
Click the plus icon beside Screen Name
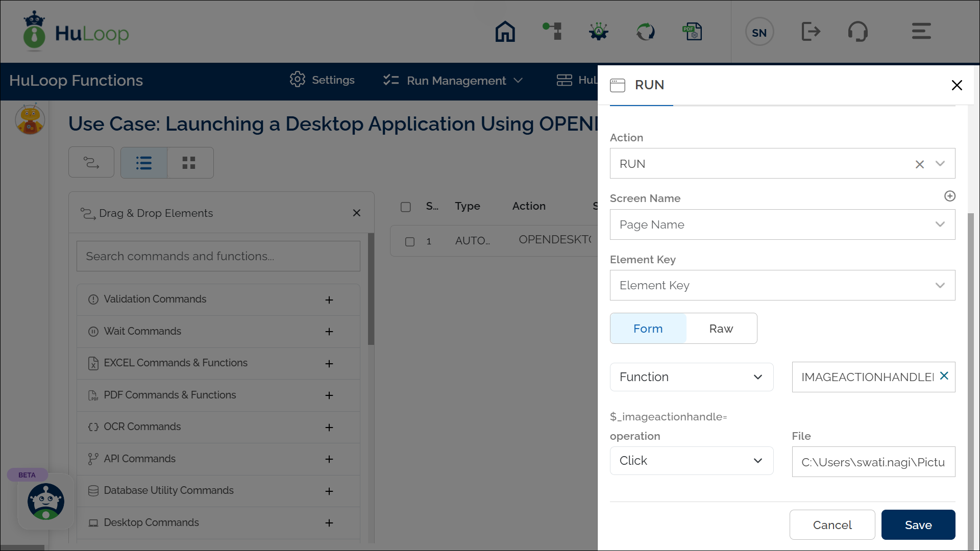(949, 196)
